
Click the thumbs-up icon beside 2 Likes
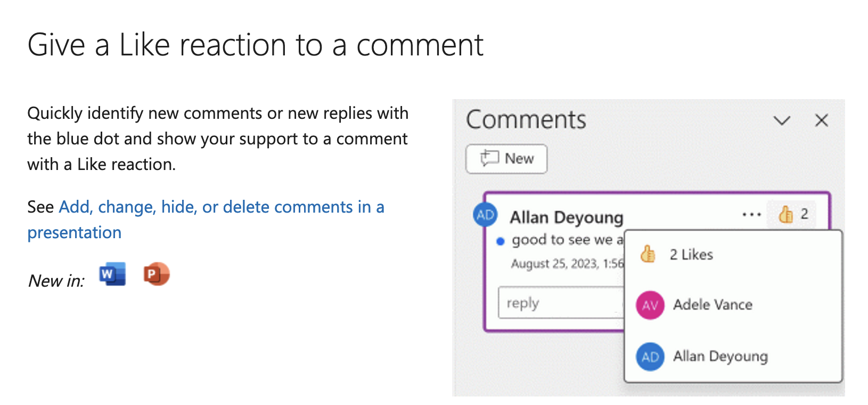pyautogui.click(x=648, y=254)
